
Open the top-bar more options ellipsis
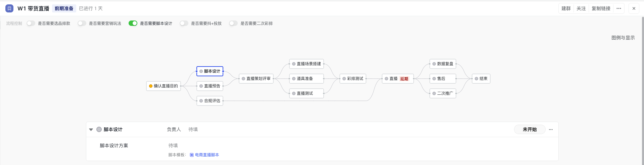coord(618,8)
